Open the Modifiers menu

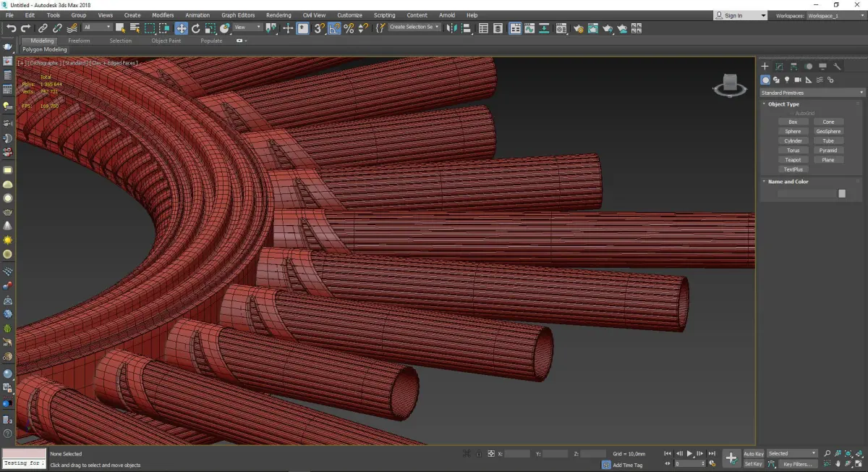tap(163, 15)
